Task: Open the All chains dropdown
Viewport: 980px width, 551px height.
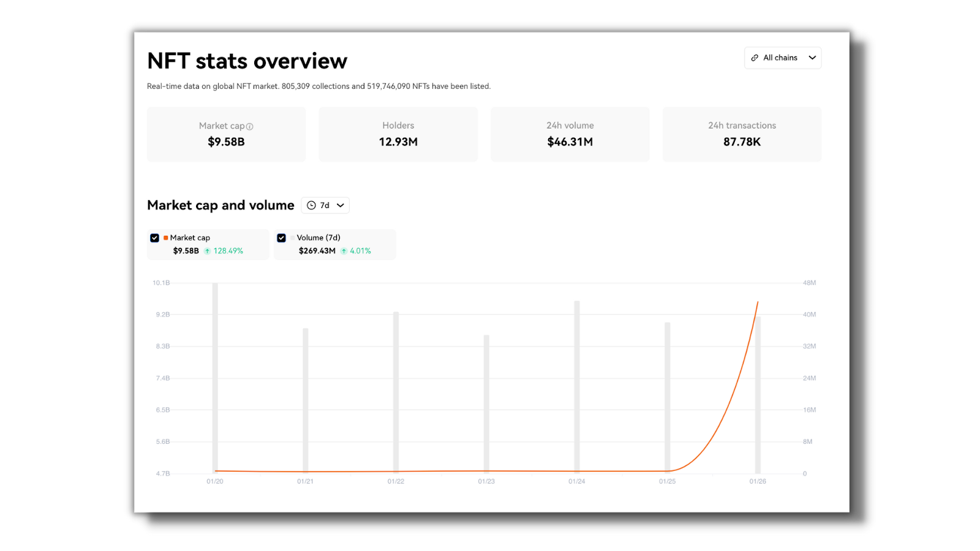Action: point(783,58)
